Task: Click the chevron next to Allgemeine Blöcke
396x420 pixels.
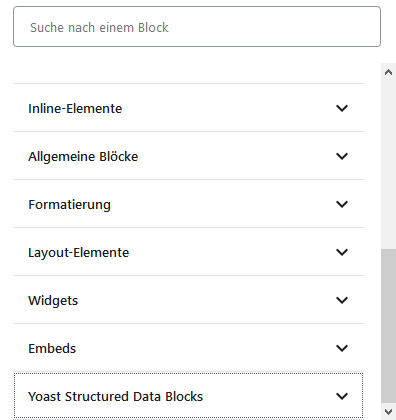Action: pos(342,156)
